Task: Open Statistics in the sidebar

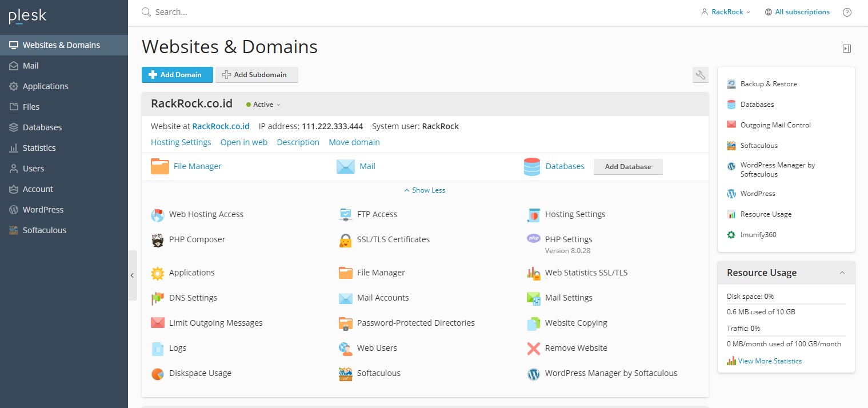Action: [64, 148]
